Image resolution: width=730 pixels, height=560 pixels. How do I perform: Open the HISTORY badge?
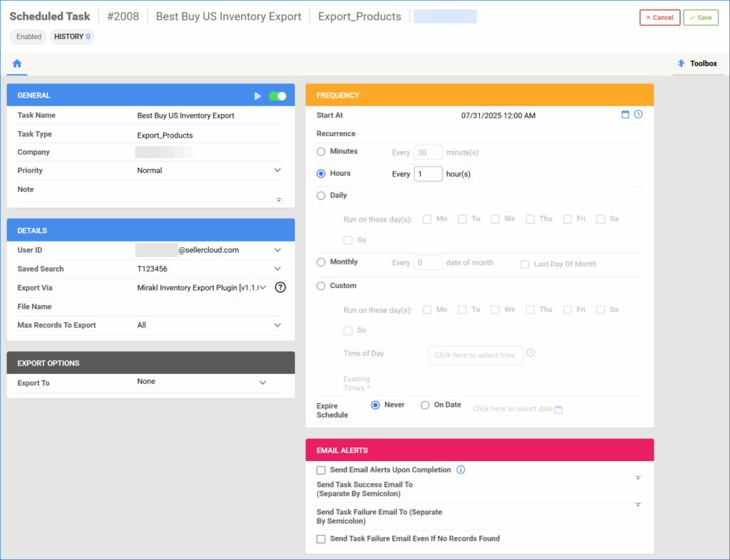[x=71, y=36]
